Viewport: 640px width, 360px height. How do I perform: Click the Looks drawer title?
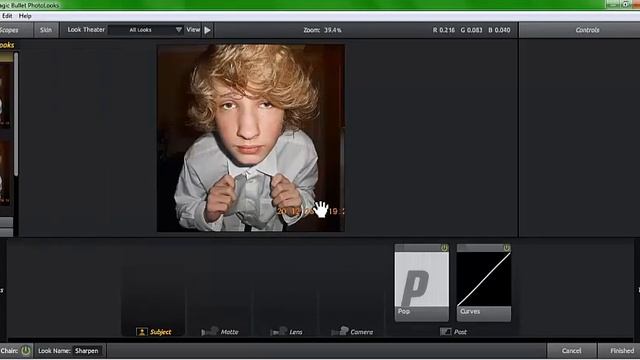tap(7, 45)
